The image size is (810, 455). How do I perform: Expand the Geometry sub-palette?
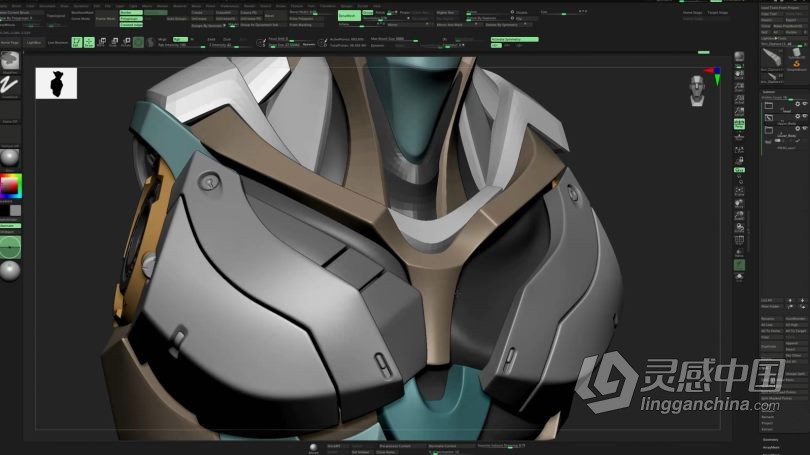[x=771, y=440]
